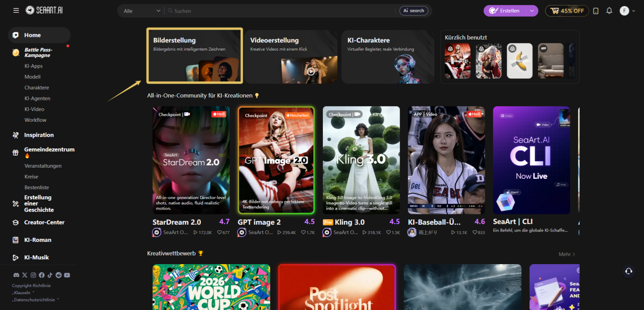This screenshot has height=310, width=644.
Task: Open the Facebook social link
Action: pos(42,275)
